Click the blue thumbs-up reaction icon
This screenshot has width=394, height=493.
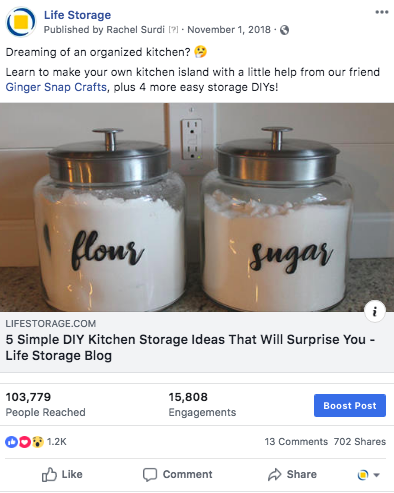point(11,442)
